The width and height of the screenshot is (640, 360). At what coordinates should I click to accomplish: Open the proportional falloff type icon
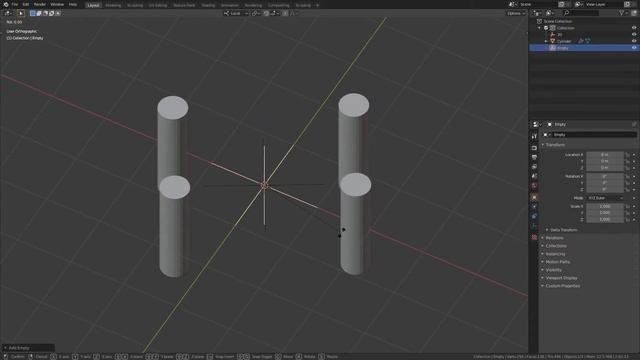click(293, 13)
